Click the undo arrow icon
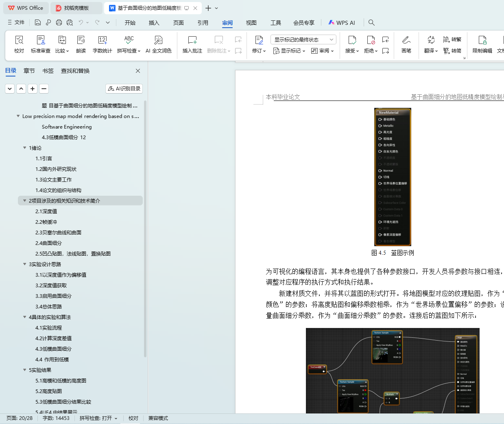 pyautogui.click(x=81, y=22)
